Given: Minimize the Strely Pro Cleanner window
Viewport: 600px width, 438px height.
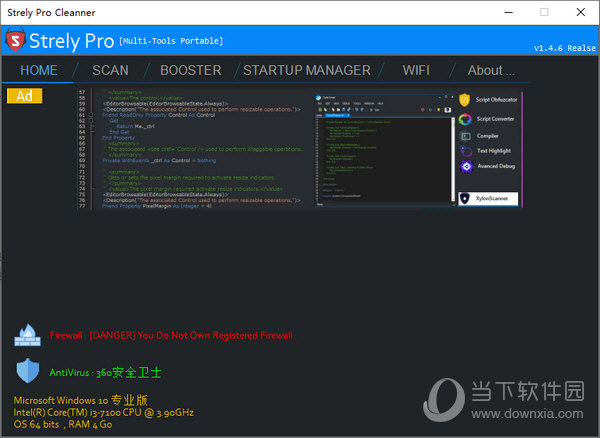Looking at the screenshot, I should [508, 12].
